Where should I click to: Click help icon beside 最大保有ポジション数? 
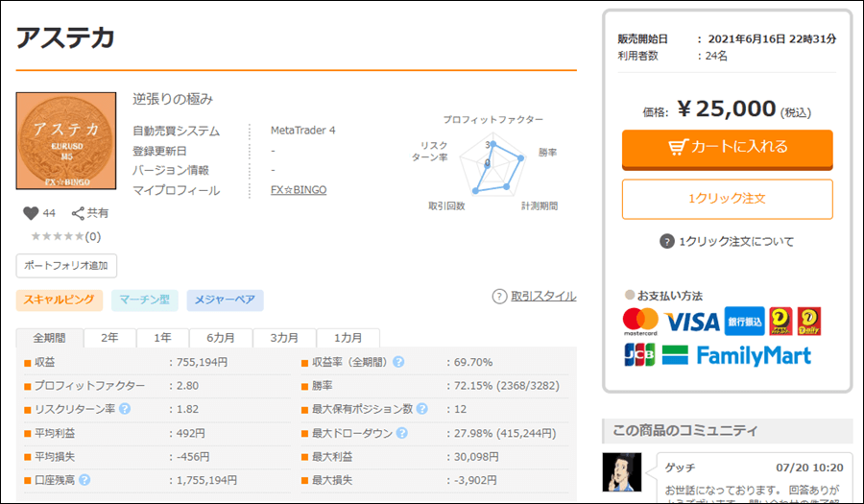pos(421,409)
